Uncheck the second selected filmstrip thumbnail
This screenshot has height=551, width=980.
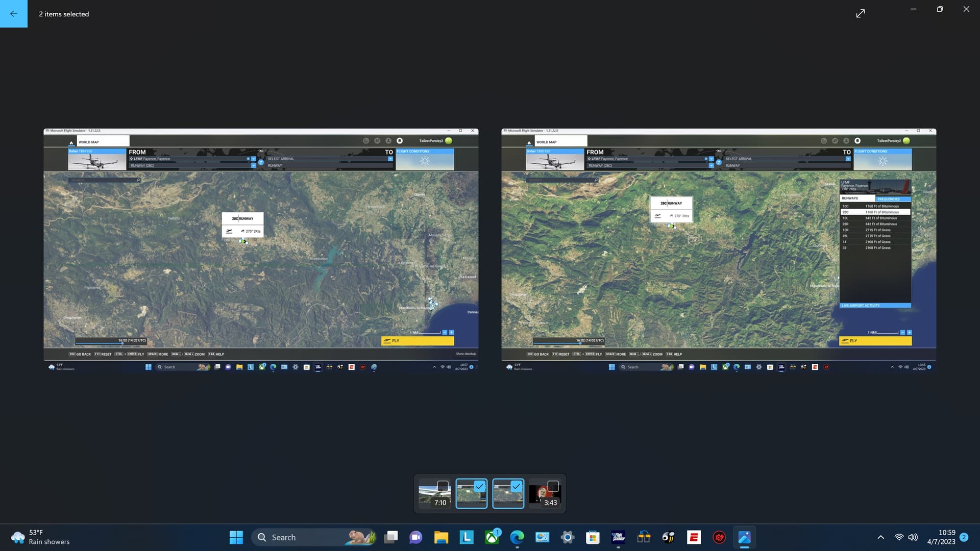517,486
